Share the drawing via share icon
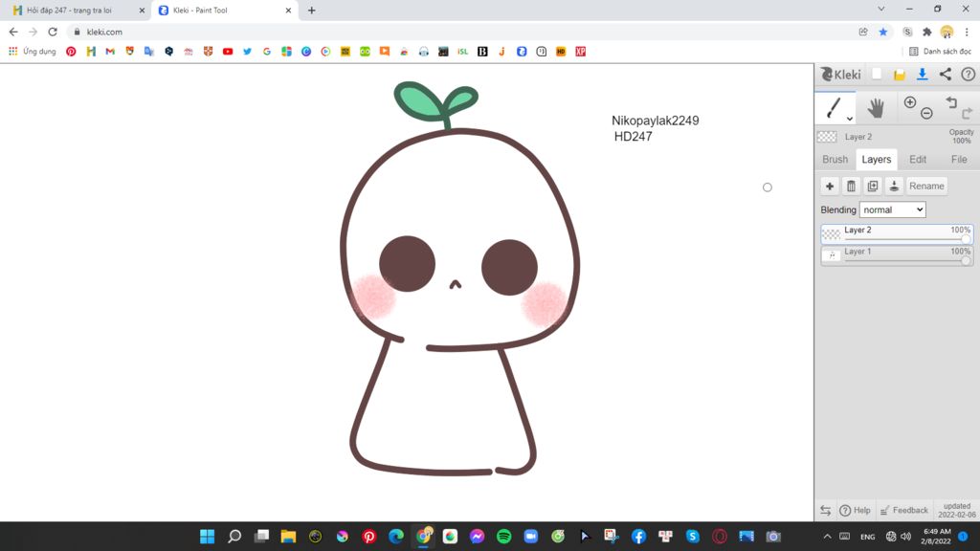This screenshot has width=980, height=551. tap(945, 75)
